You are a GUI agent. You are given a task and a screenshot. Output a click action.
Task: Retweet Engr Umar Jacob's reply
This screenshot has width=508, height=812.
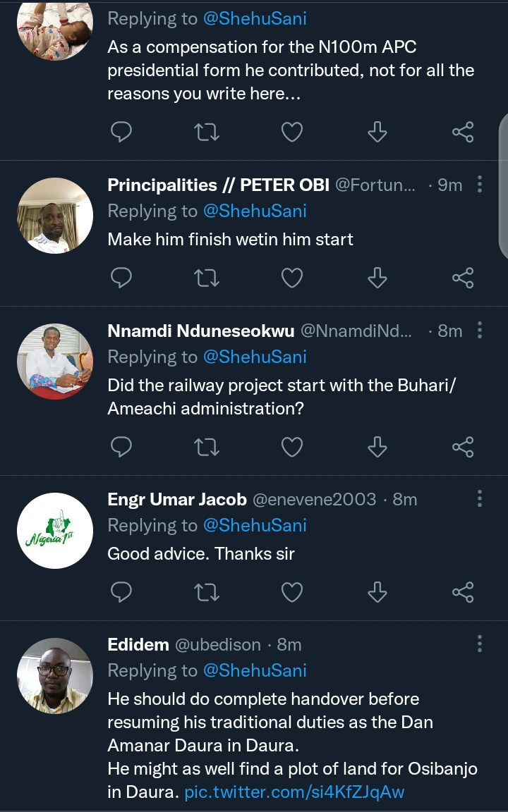(x=207, y=593)
